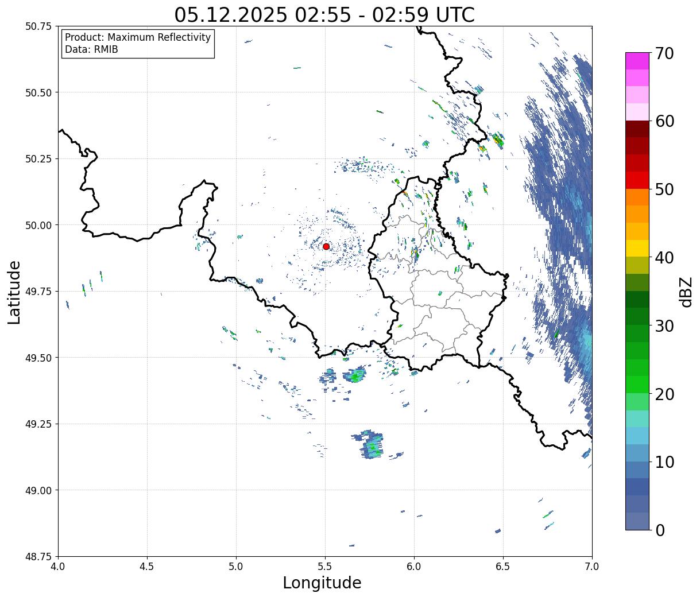Click the 'Product: Maximum Reflectivity' legend text
The height and width of the screenshot is (597, 700).
(x=138, y=37)
